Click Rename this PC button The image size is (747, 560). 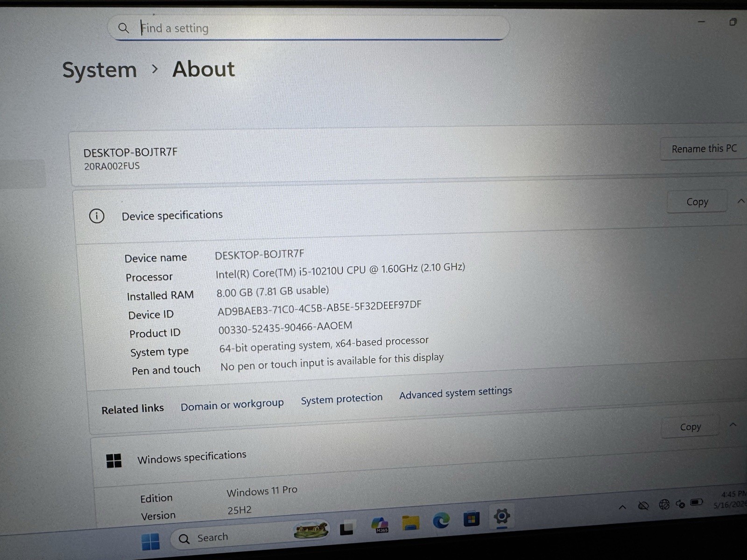[x=704, y=148]
